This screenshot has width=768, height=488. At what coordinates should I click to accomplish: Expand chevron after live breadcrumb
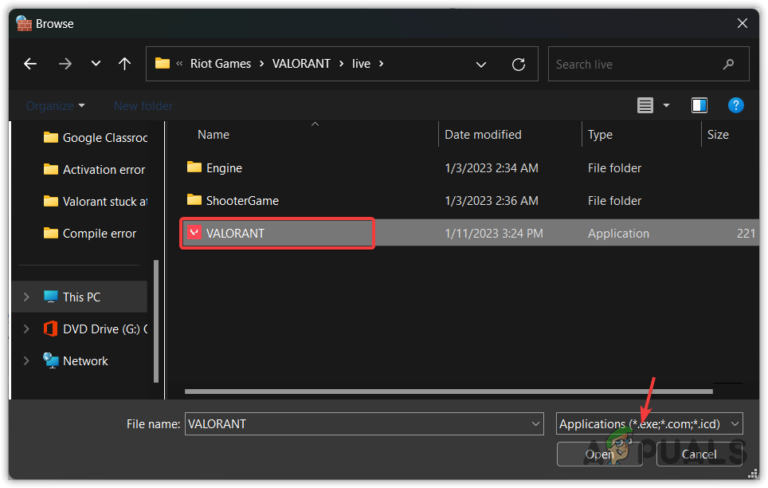coord(381,64)
